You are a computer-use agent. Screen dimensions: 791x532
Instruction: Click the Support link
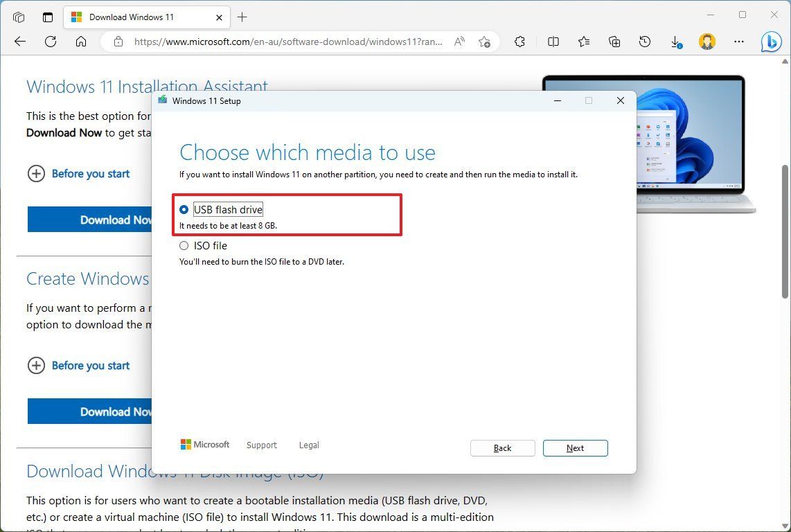coord(261,445)
